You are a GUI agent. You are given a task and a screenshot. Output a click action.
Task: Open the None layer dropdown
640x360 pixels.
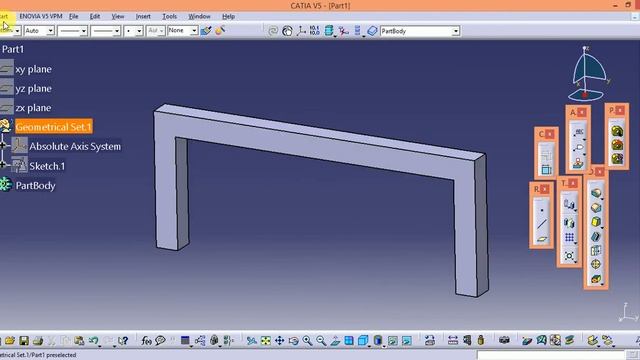(x=194, y=31)
